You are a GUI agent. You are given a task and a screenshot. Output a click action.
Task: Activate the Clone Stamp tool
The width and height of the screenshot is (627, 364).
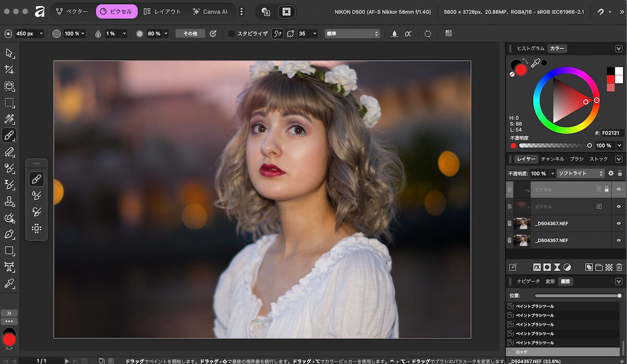[x=9, y=201]
